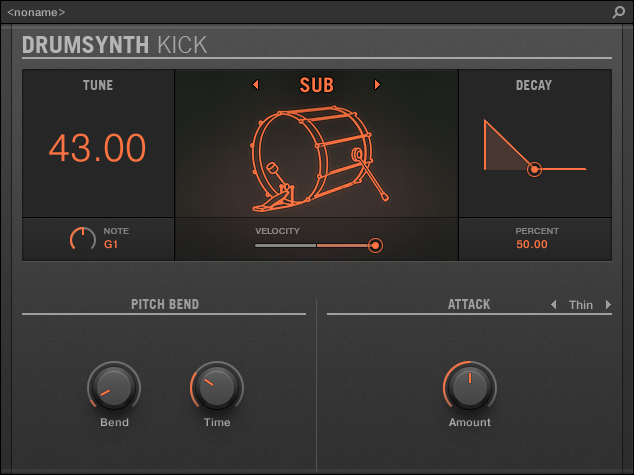Click the Tune value 43.00
Screen dimensions: 634x475
click(x=97, y=148)
